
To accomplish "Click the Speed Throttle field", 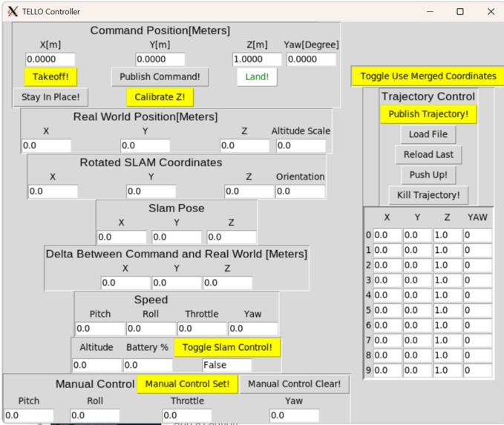I will [202, 329].
